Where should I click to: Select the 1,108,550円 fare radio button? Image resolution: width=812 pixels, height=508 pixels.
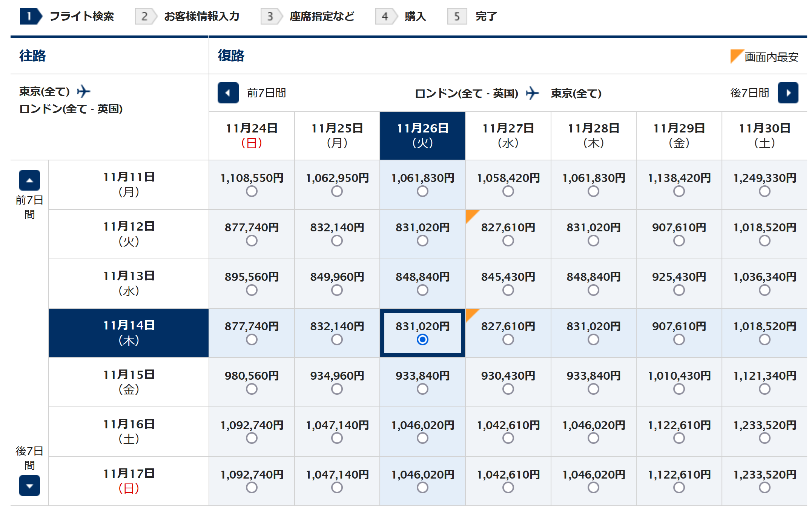[x=252, y=191]
